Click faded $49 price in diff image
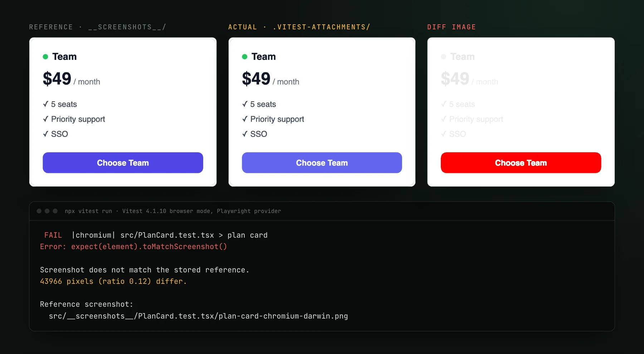This screenshot has height=354, width=644. click(x=455, y=79)
